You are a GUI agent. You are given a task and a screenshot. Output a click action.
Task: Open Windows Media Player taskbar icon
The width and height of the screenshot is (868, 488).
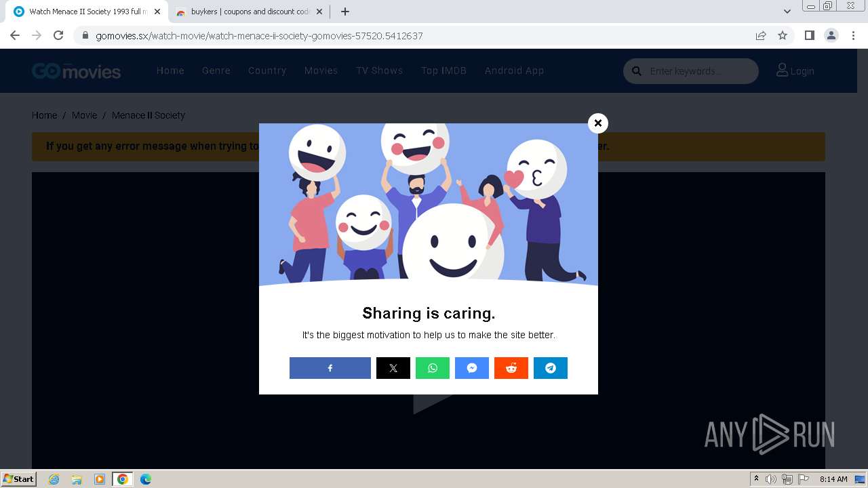click(100, 479)
